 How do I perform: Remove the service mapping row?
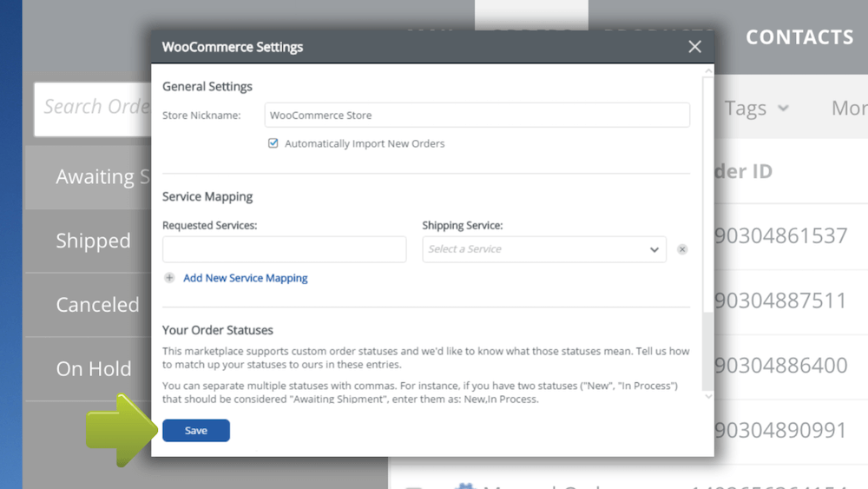(682, 249)
